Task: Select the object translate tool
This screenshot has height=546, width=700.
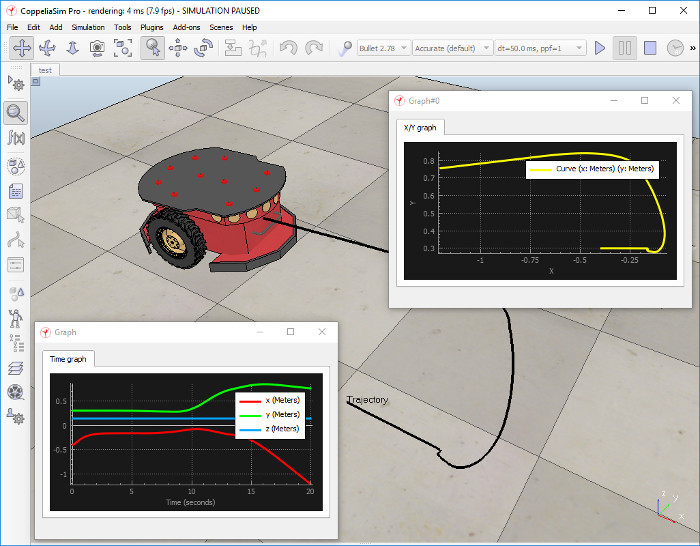Action: [x=178, y=48]
